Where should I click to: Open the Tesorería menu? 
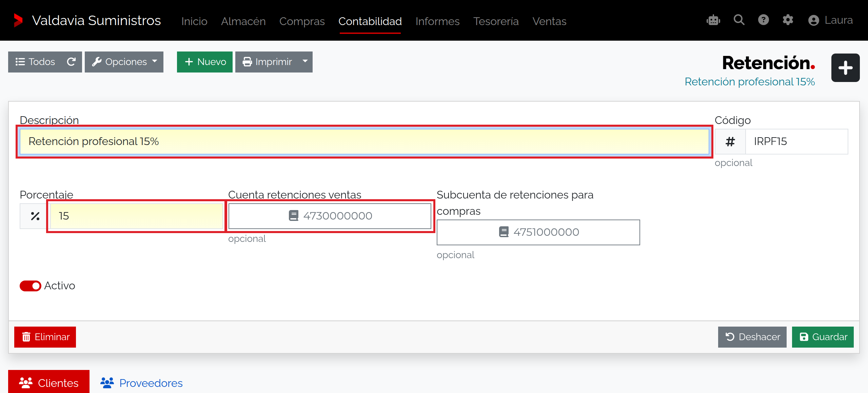[x=496, y=21]
